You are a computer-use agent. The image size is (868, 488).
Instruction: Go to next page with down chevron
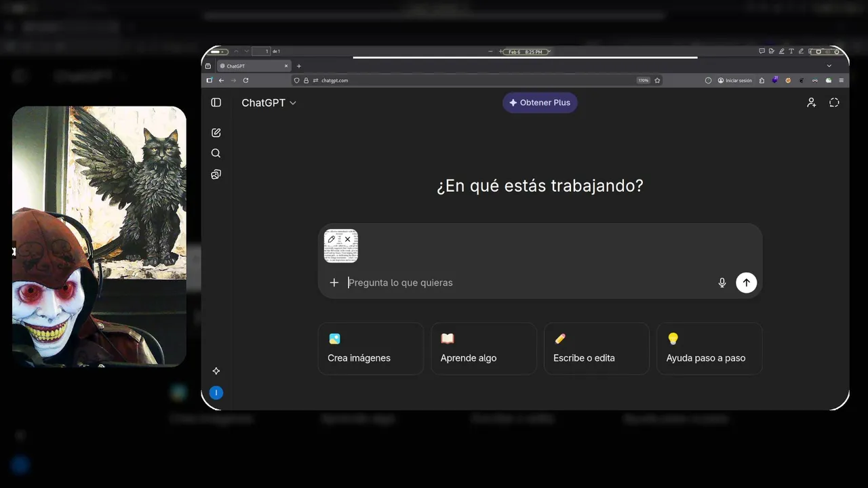pyautogui.click(x=245, y=52)
